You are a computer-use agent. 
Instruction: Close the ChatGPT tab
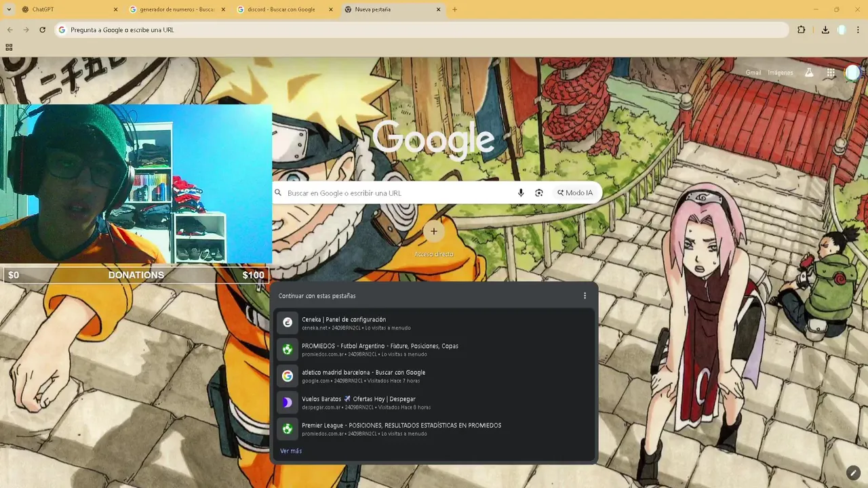115,9
